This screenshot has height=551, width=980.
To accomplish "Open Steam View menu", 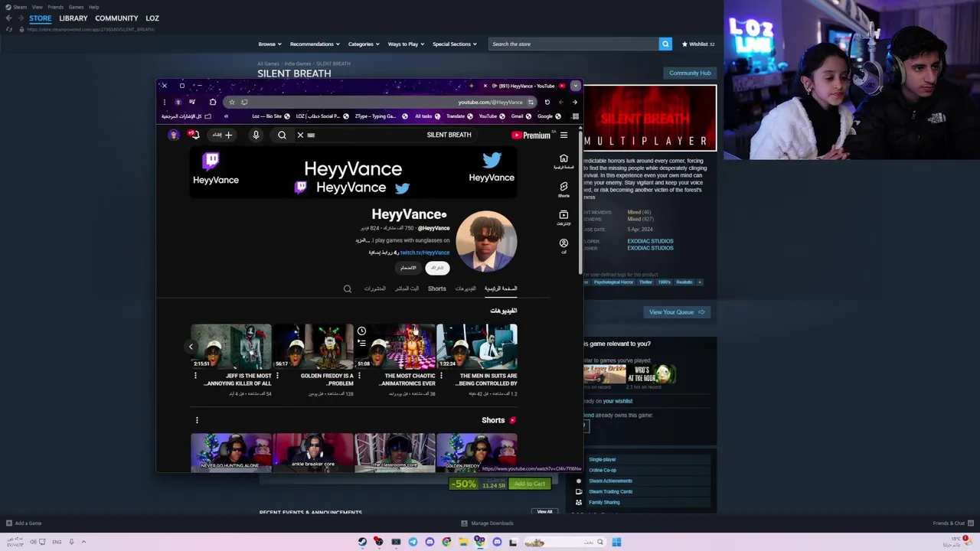I will click(x=37, y=7).
